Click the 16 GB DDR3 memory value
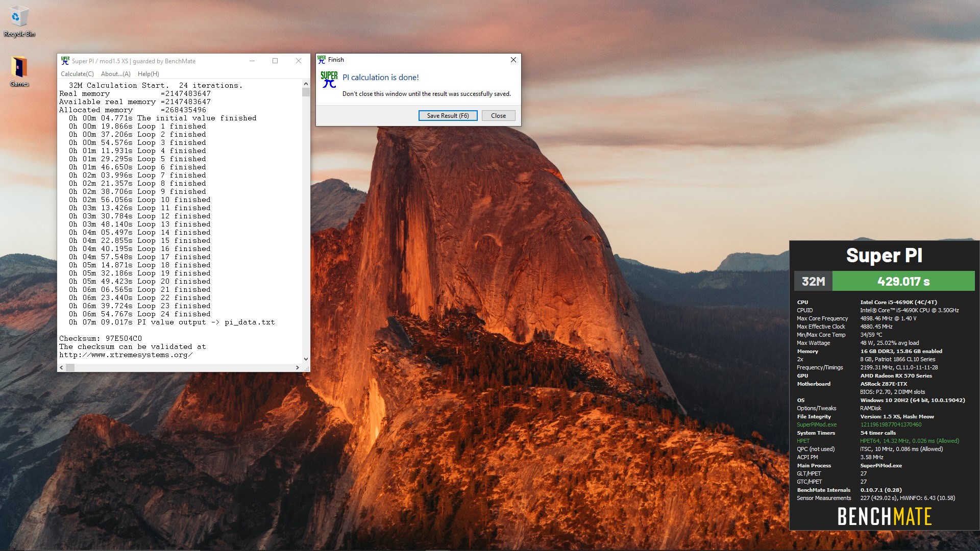This screenshot has width=980, height=551. tap(901, 351)
